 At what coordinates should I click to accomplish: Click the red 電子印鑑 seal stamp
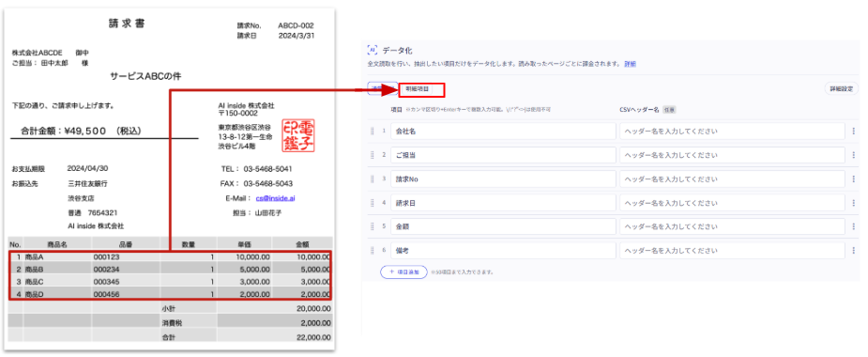[x=298, y=135]
